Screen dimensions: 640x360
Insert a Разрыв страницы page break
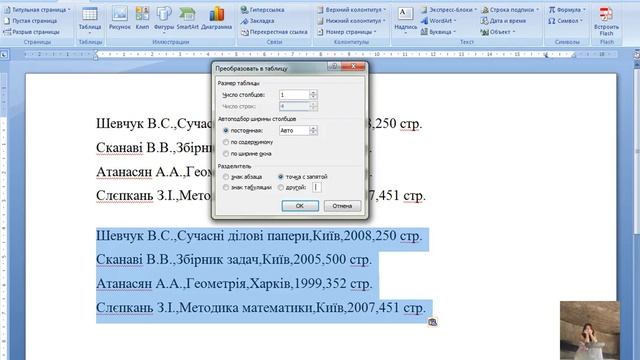[32, 32]
